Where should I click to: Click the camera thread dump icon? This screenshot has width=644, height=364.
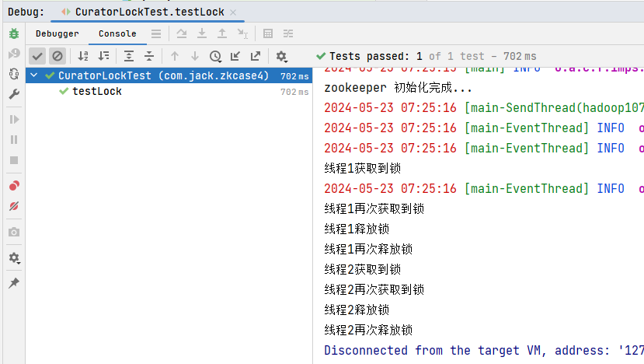[14, 232]
